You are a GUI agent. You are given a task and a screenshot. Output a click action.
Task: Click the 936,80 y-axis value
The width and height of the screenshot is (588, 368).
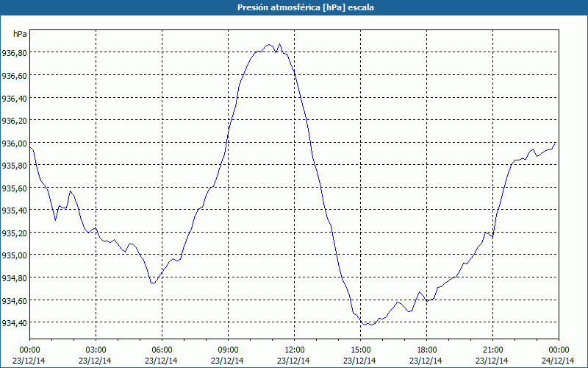(14, 53)
